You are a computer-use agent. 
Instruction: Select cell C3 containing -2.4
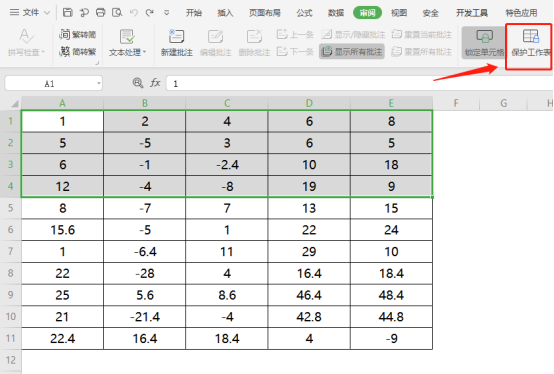click(x=227, y=165)
